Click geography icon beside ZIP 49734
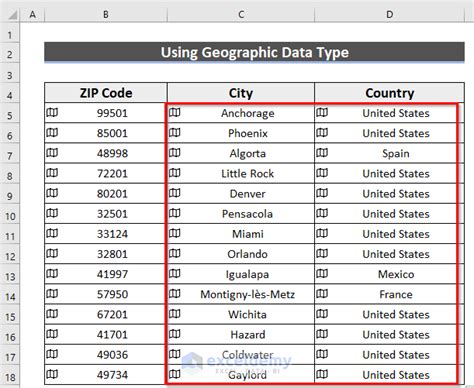The height and width of the screenshot is (388, 474). (x=52, y=374)
